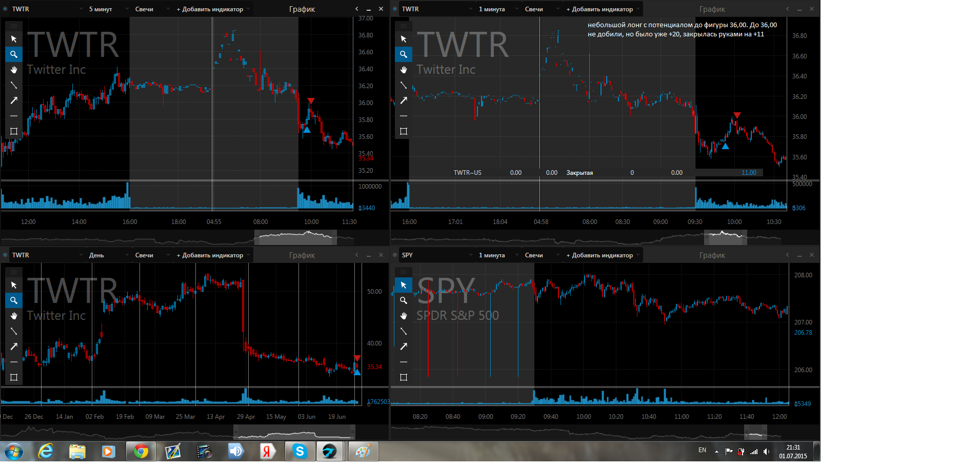Select horizontal line tool in SPY chart
Image resolution: width=980 pixels, height=467 pixels.
(x=404, y=362)
